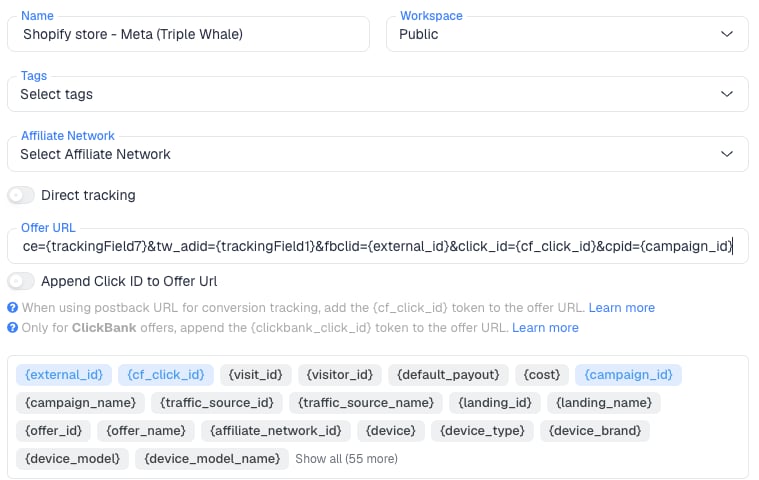Open Learn more link for postback URL
This screenshot has width=759, height=480.
[622, 308]
